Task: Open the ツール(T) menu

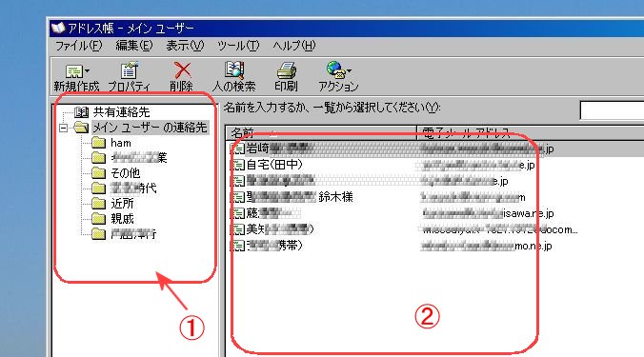Action: pyautogui.click(x=238, y=46)
